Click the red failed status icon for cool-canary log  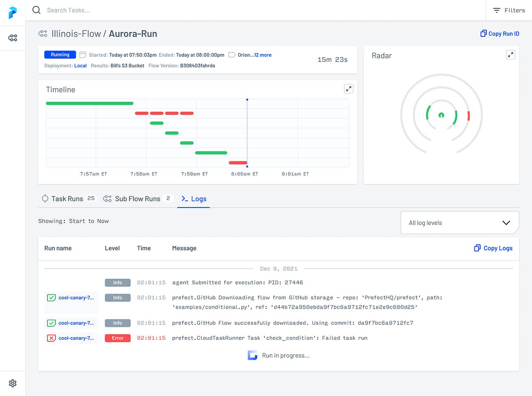(51, 338)
